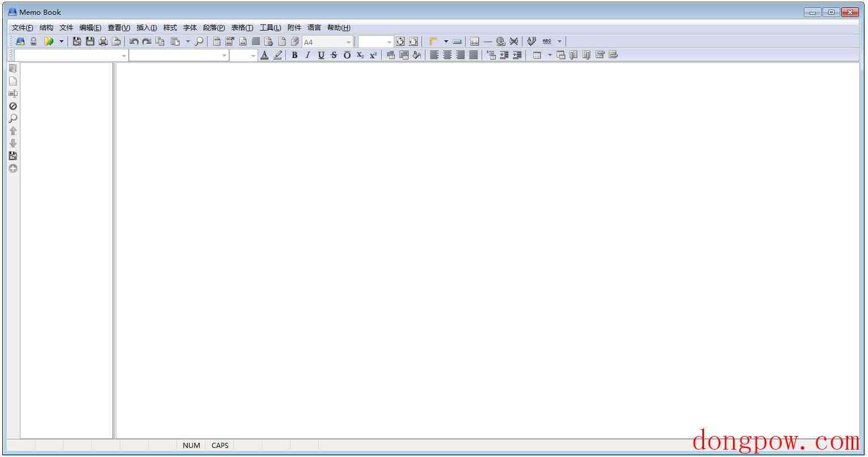Expand the paste options arrow
This screenshot has height=457, width=868.
tap(188, 41)
